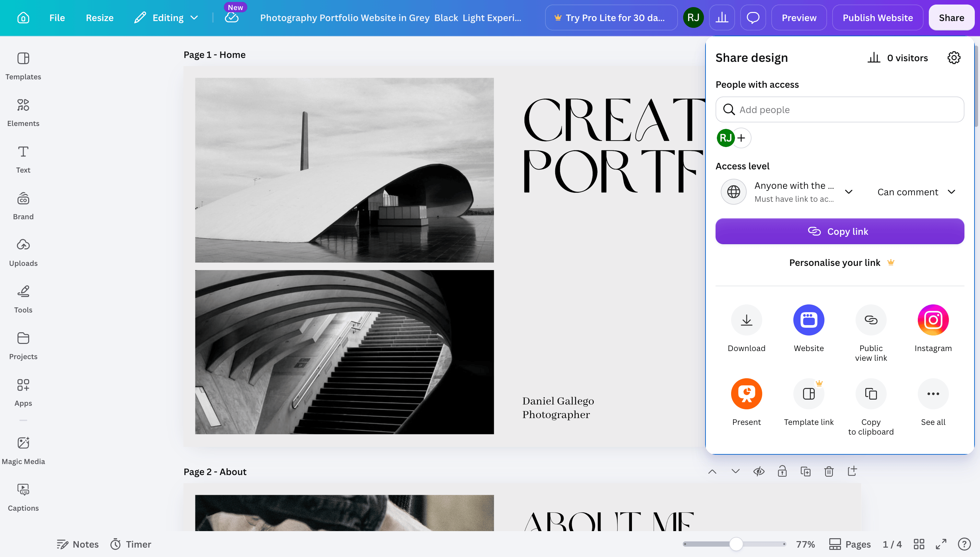Select Daniel Gallego Photographer text
980x557 pixels.
tap(558, 407)
